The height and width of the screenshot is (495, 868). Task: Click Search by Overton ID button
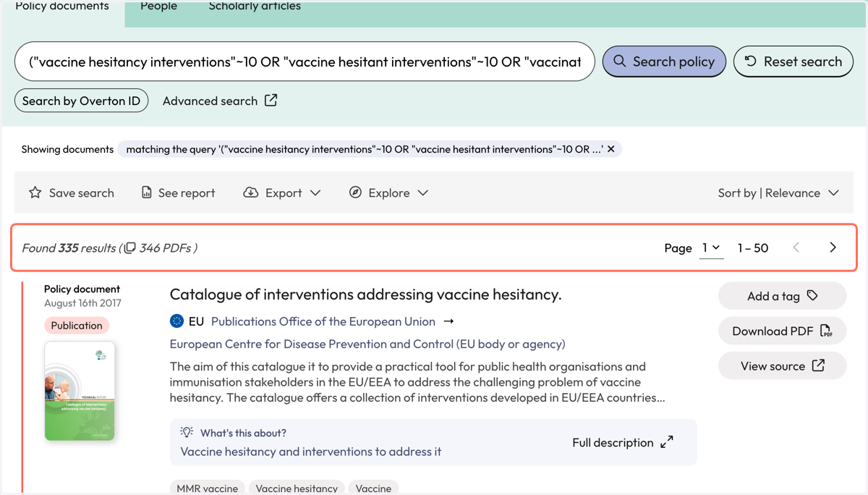[81, 101]
